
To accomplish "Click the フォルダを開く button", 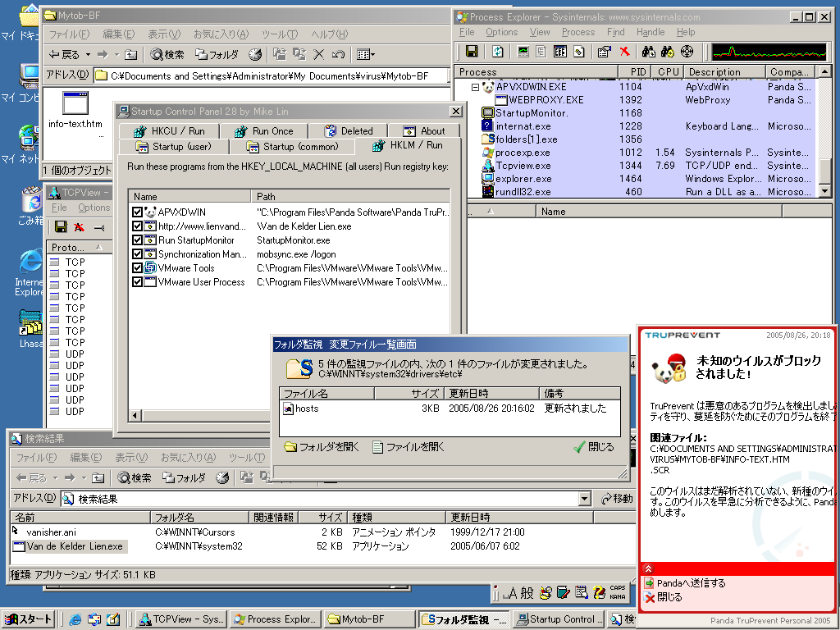I will (322, 447).
